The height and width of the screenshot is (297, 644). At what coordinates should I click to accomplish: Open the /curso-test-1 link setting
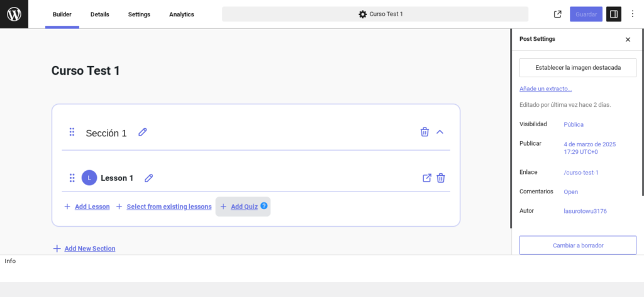pos(580,172)
